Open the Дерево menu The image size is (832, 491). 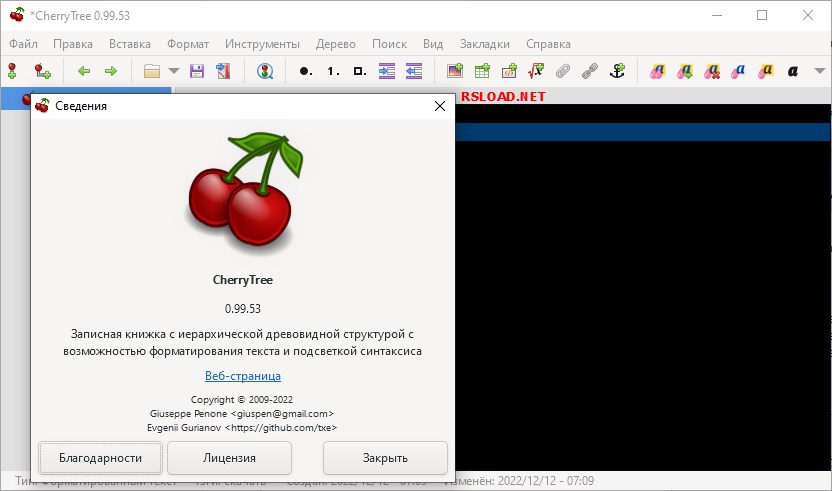point(335,44)
